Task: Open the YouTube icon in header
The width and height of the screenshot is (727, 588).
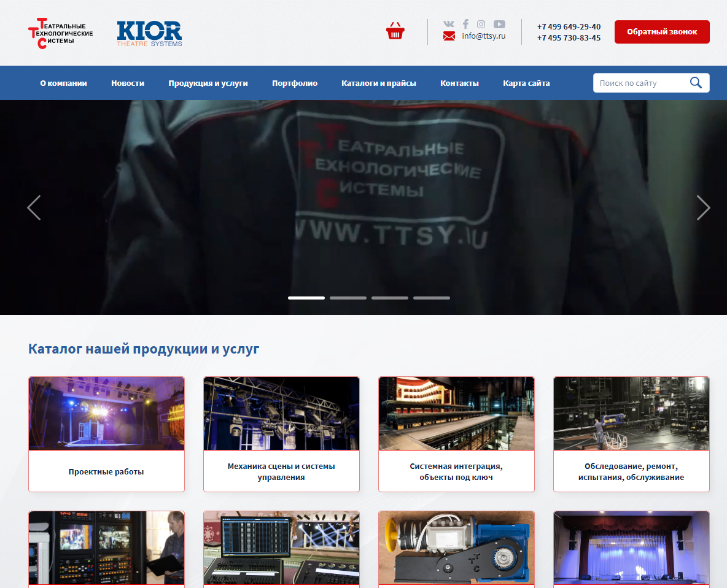Action: point(499,24)
